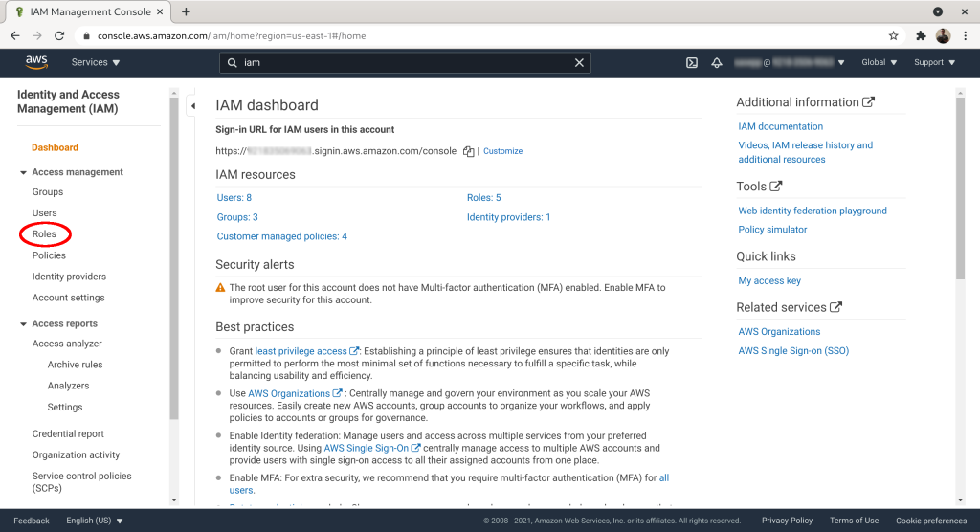The height and width of the screenshot is (532, 980).
Task: Open the Services dropdown menu
Action: click(96, 62)
